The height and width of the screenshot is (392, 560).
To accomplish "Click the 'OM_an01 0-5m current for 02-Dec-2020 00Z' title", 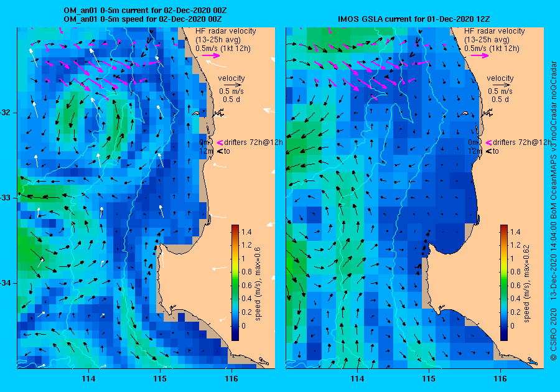I will [145, 11].
